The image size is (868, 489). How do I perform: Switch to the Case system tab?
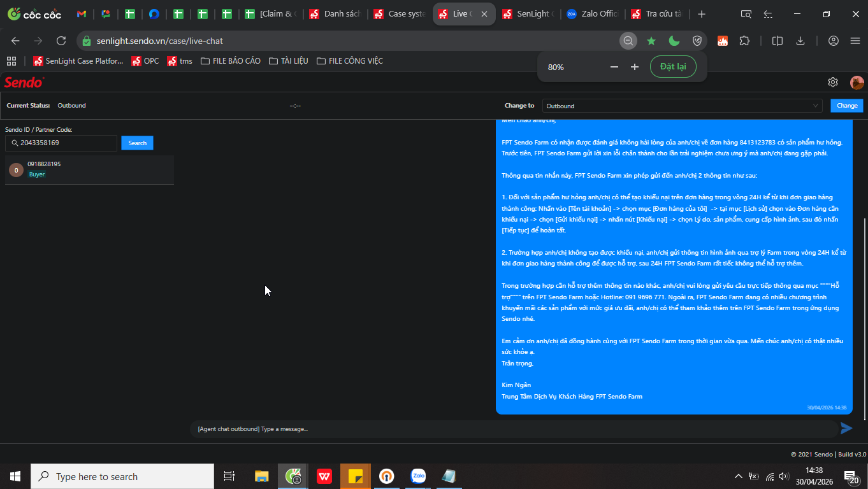coord(399,14)
